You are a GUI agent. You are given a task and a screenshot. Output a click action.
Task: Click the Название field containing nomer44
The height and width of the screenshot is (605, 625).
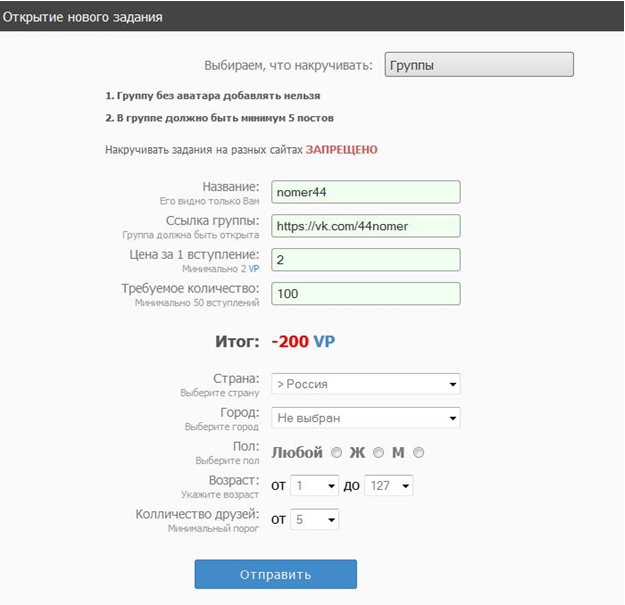(366, 192)
